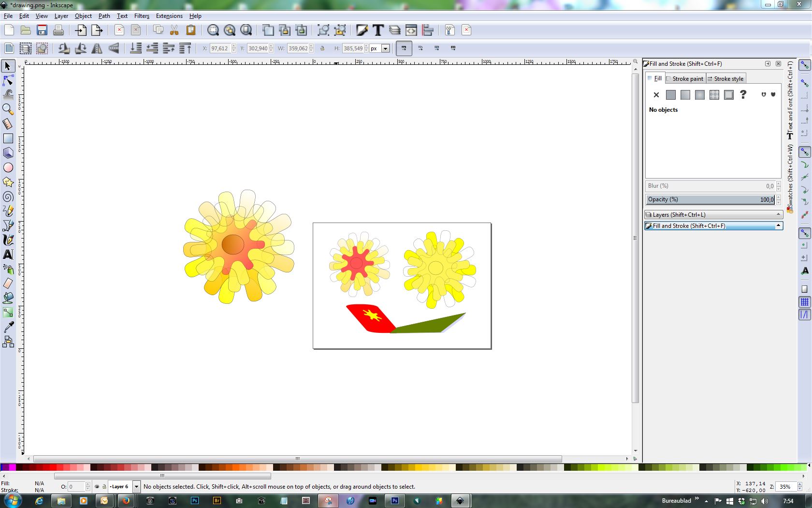The height and width of the screenshot is (508, 812).
Task: Click the Paste clipboard icon
Action: click(191, 30)
